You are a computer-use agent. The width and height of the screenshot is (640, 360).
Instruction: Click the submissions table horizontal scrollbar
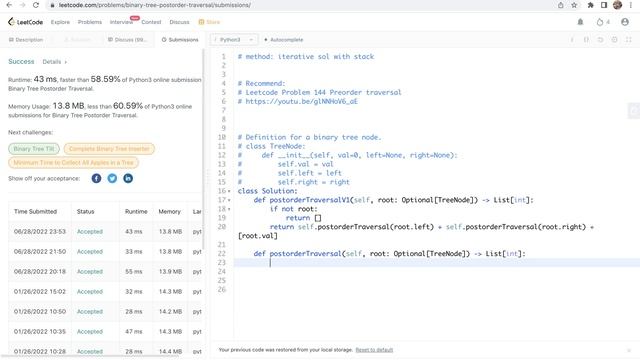(x=90, y=356)
